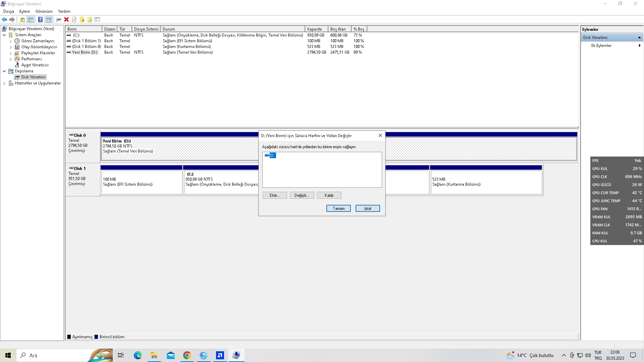Click the settings list toolbar icon
Image resolution: width=644 pixels, height=362 pixels.
pos(98,19)
